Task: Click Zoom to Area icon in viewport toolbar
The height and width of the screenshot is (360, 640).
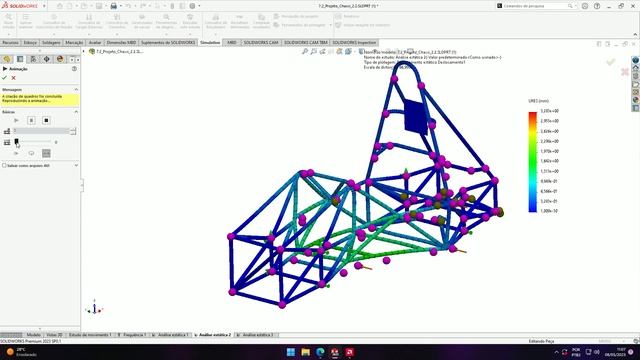Action: [313, 51]
